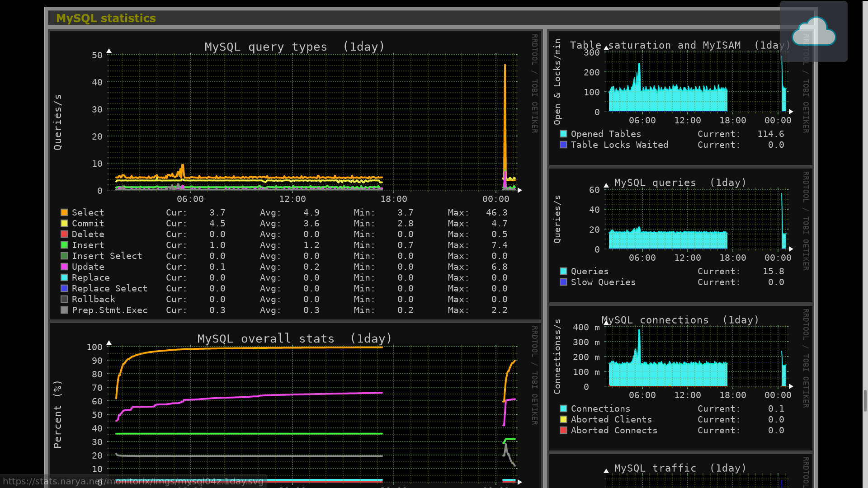Click the magenta Update legend swatch

[x=64, y=267]
